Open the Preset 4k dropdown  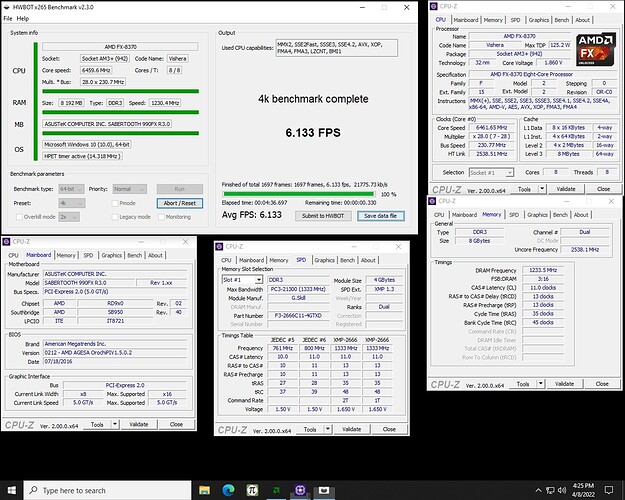pyautogui.click(x=72, y=203)
